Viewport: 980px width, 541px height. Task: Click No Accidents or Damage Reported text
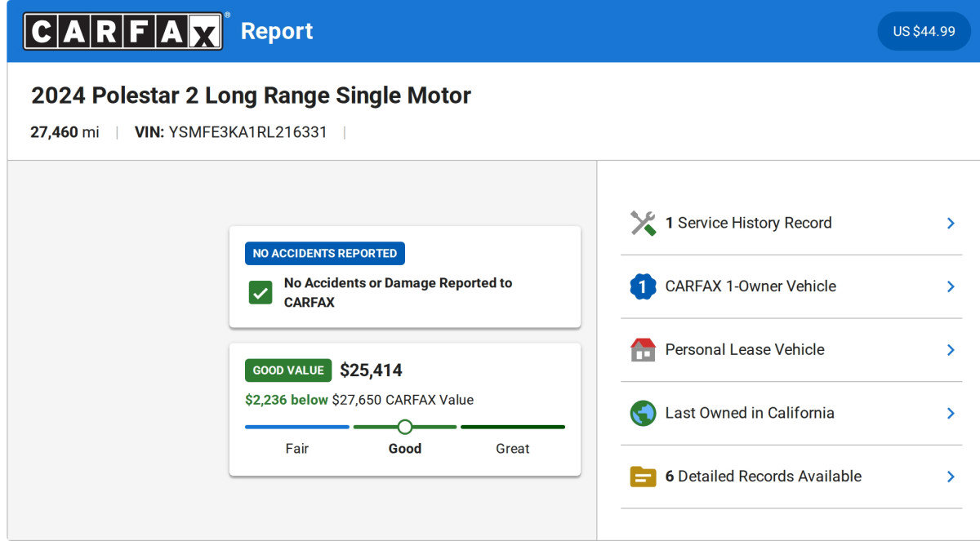pos(398,292)
